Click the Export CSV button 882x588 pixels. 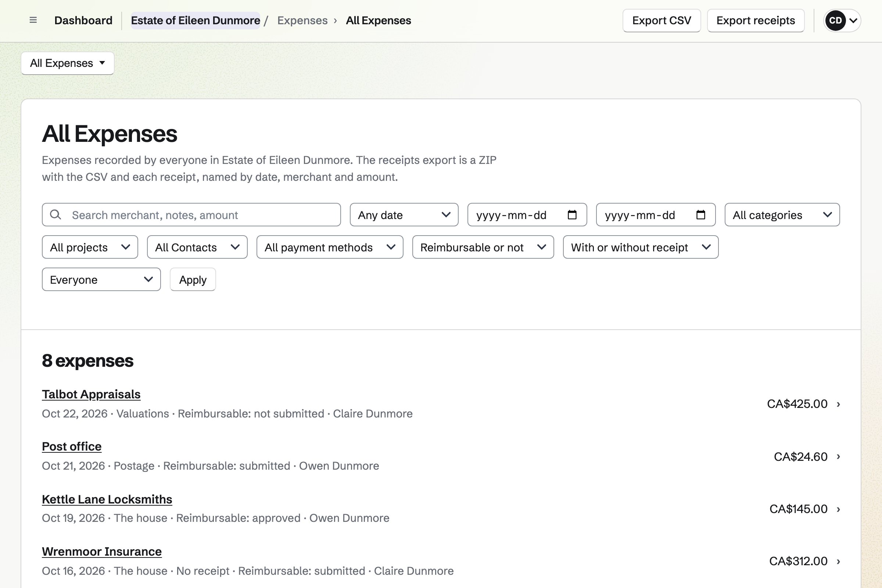pos(661,20)
